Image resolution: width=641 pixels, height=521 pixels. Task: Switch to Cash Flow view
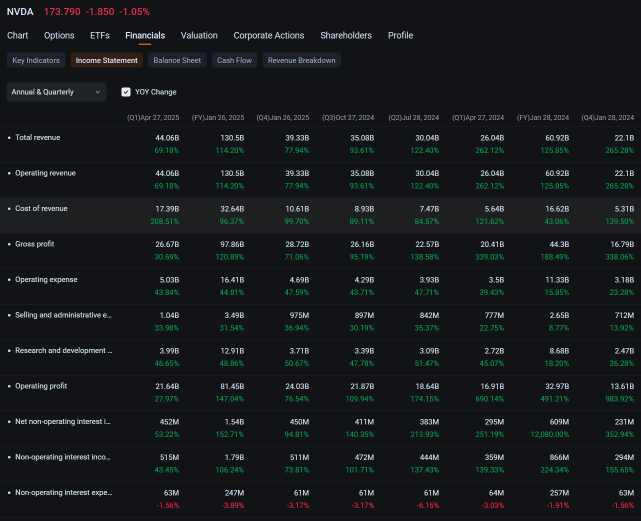234,60
